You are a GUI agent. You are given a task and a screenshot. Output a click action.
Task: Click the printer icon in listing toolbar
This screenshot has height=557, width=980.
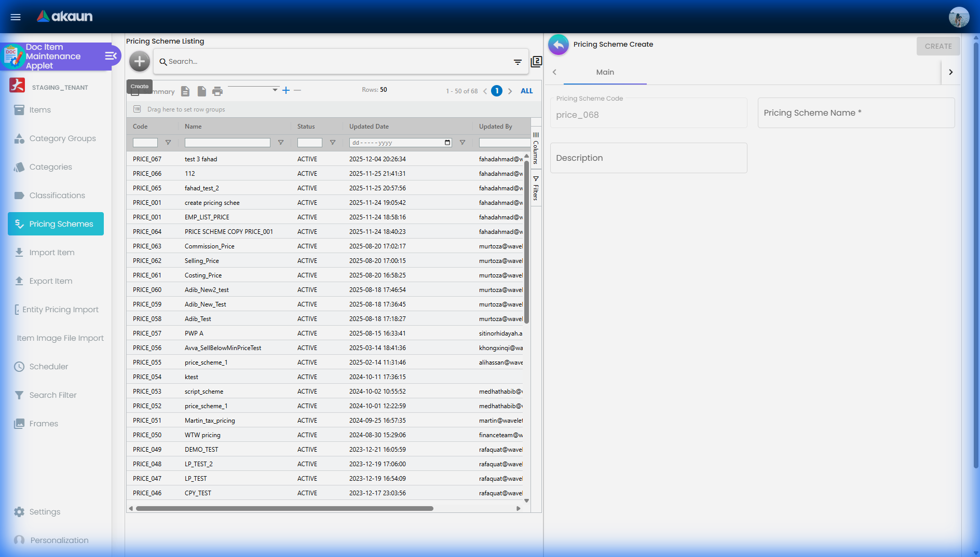coord(217,91)
